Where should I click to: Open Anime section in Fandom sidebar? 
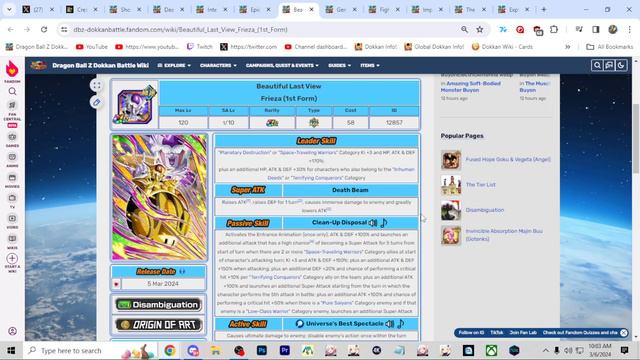pyautogui.click(x=12, y=160)
